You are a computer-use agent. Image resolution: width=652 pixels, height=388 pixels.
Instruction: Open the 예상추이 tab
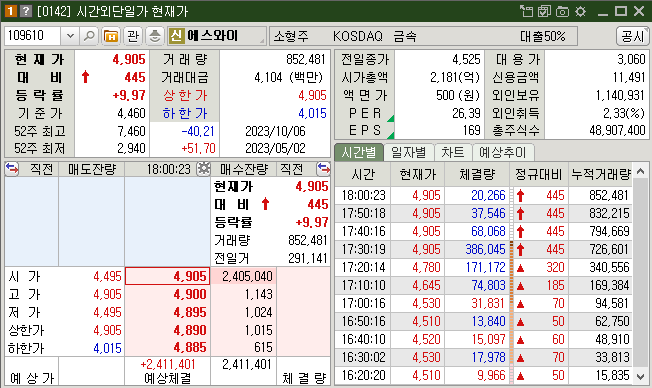click(x=502, y=152)
